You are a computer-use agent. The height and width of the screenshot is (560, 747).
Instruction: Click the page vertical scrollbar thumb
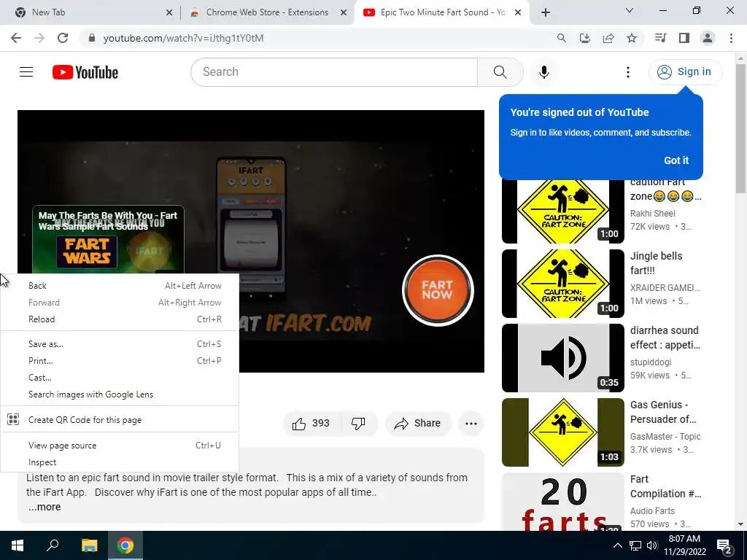click(x=740, y=128)
